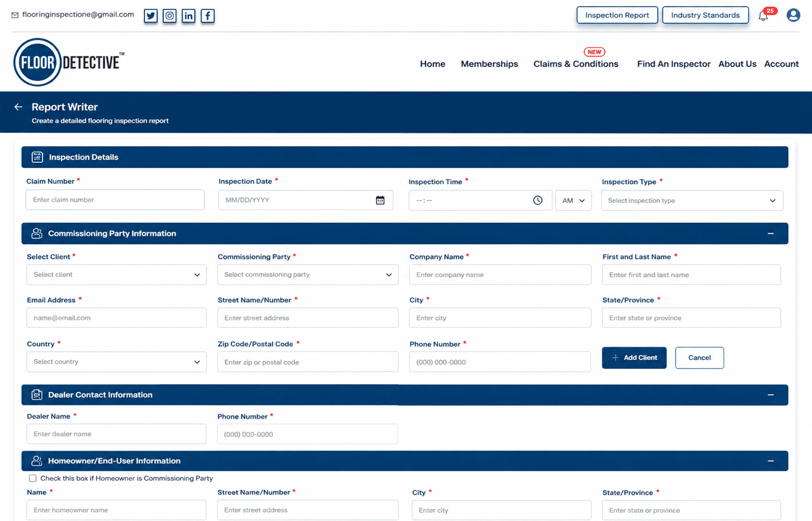Click the email envelope icon
Viewport: 812px width, 521px height.
coord(15,15)
